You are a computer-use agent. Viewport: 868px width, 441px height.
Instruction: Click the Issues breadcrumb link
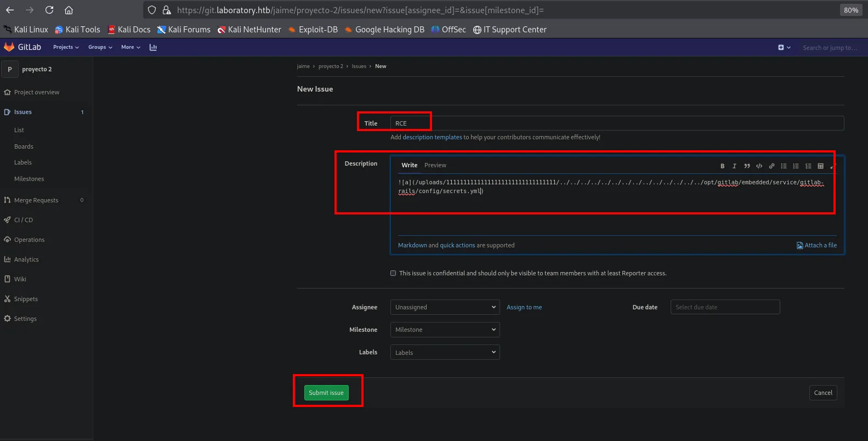point(359,66)
